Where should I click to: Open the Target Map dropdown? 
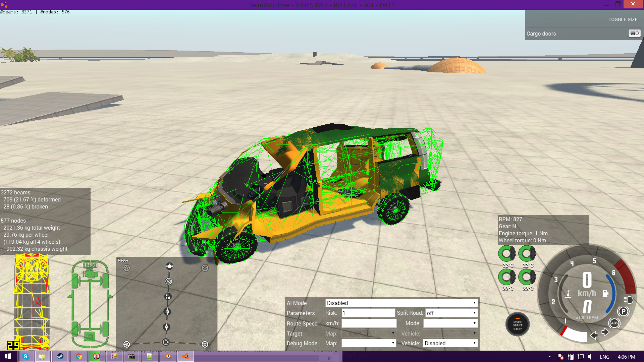tap(369, 334)
